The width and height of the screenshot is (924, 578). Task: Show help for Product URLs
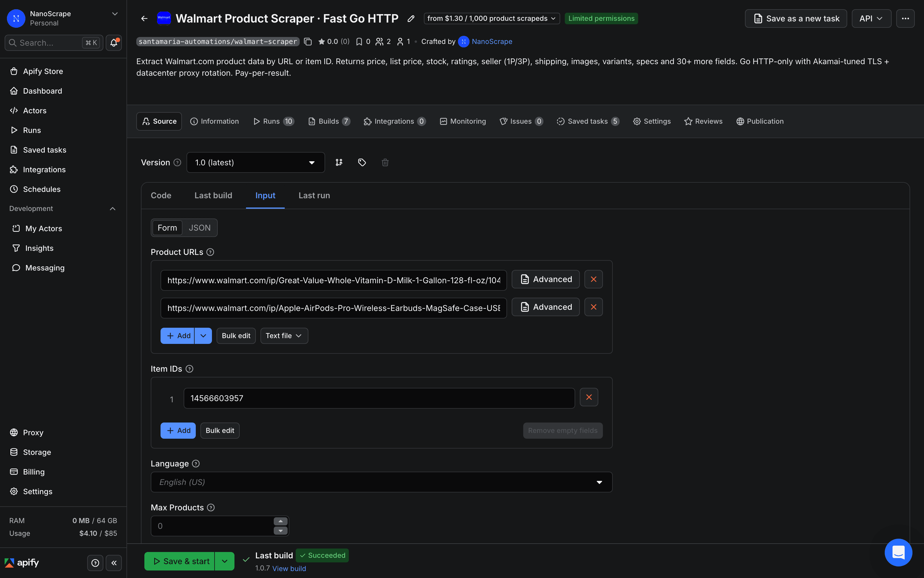tap(210, 252)
